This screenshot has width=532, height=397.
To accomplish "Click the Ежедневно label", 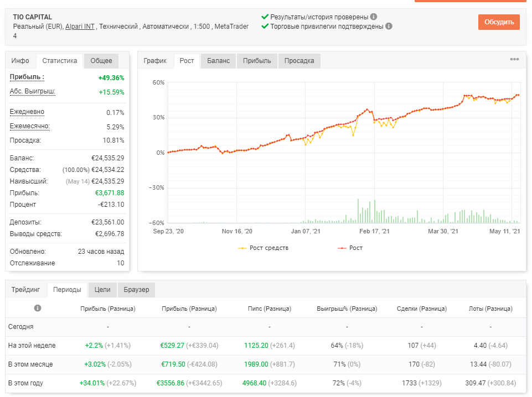I will (27, 112).
